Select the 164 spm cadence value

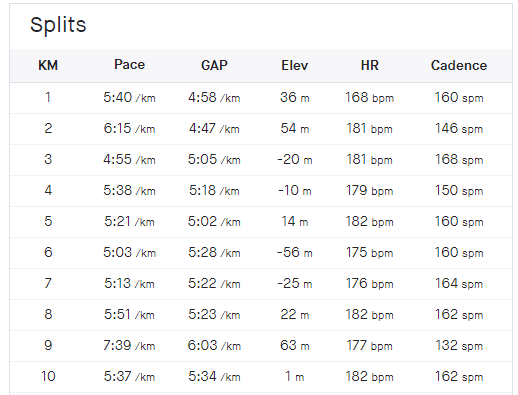coord(459,284)
